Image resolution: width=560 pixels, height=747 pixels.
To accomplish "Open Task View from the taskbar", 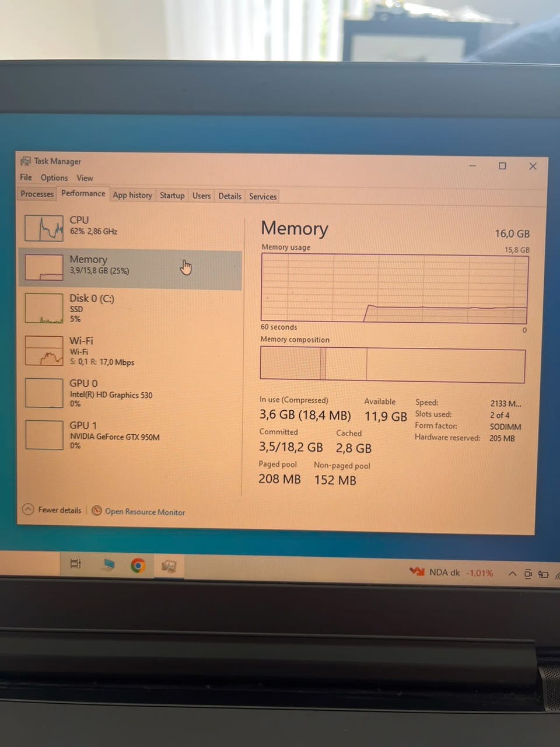I will coord(76,564).
